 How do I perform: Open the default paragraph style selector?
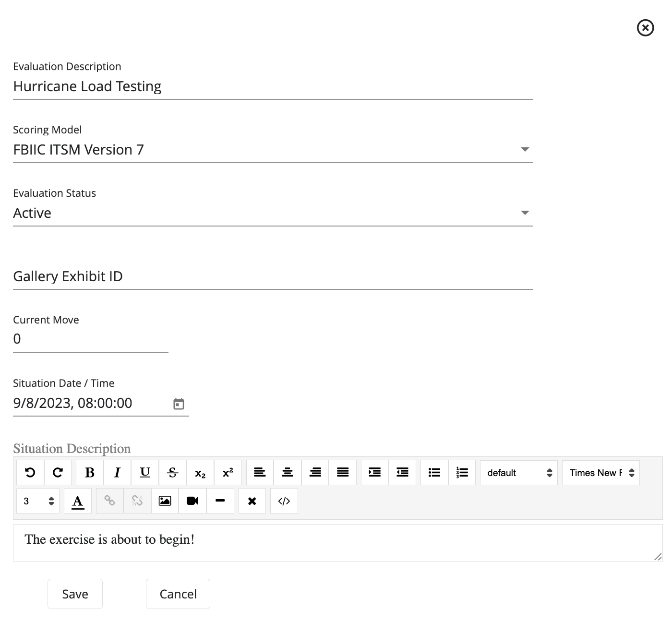(518, 472)
